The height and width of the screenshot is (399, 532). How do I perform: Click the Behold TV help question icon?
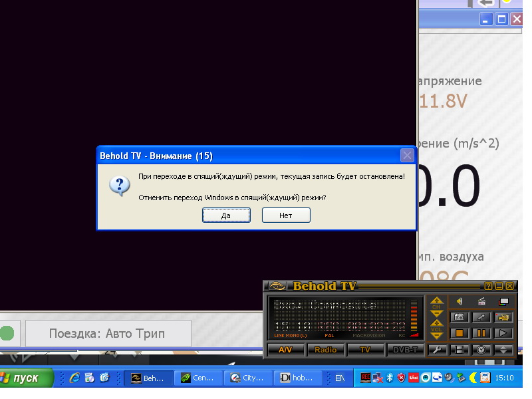pos(488,286)
